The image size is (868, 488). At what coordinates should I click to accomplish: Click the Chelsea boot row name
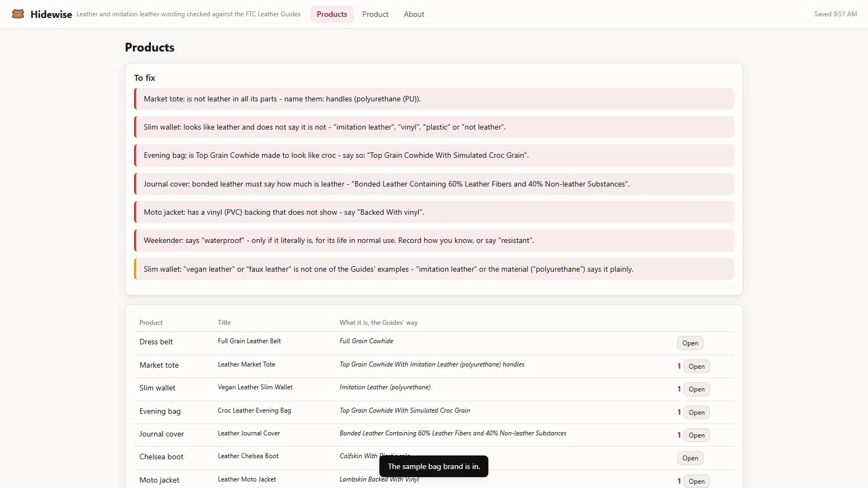point(161,457)
